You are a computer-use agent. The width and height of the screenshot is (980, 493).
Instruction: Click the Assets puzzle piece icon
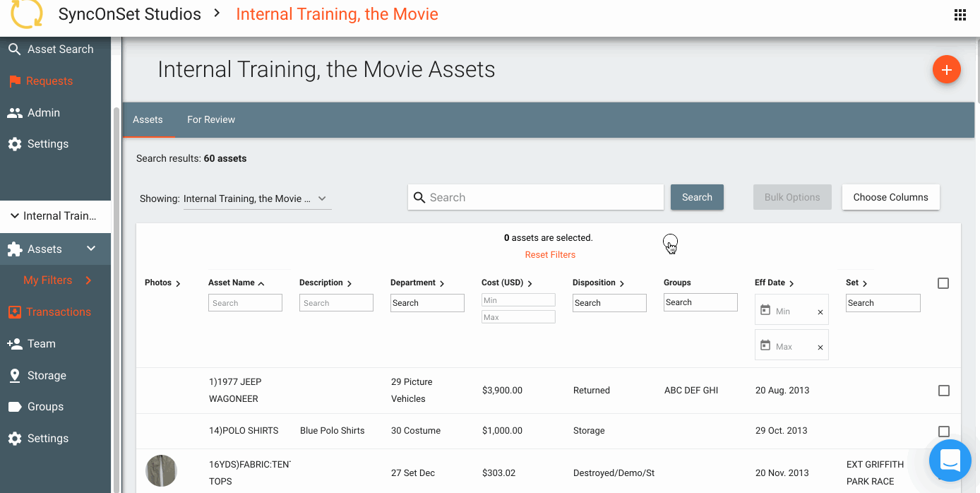point(14,249)
